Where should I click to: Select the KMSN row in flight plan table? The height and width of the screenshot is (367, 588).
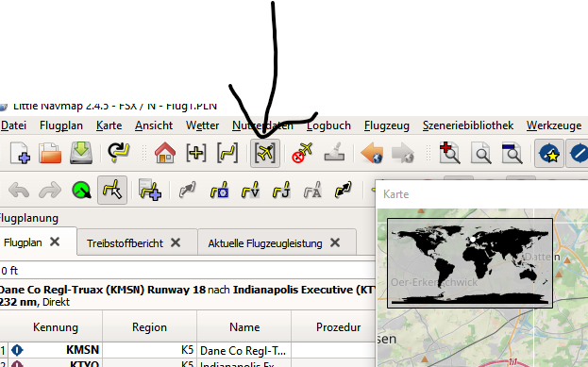pyautogui.click(x=188, y=350)
